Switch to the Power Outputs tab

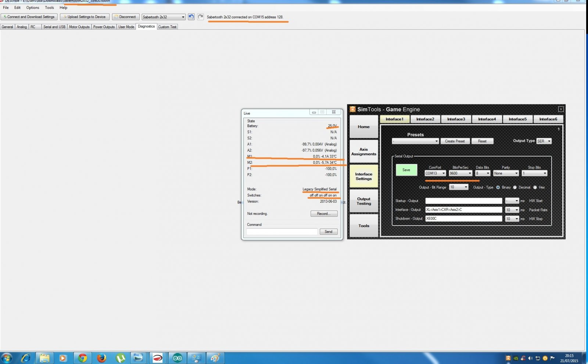[x=104, y=27]
